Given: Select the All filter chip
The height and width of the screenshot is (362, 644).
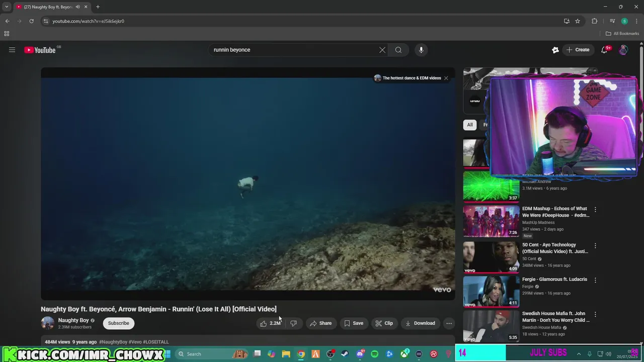Looking at the screenshot, I should tap(470, 125).
